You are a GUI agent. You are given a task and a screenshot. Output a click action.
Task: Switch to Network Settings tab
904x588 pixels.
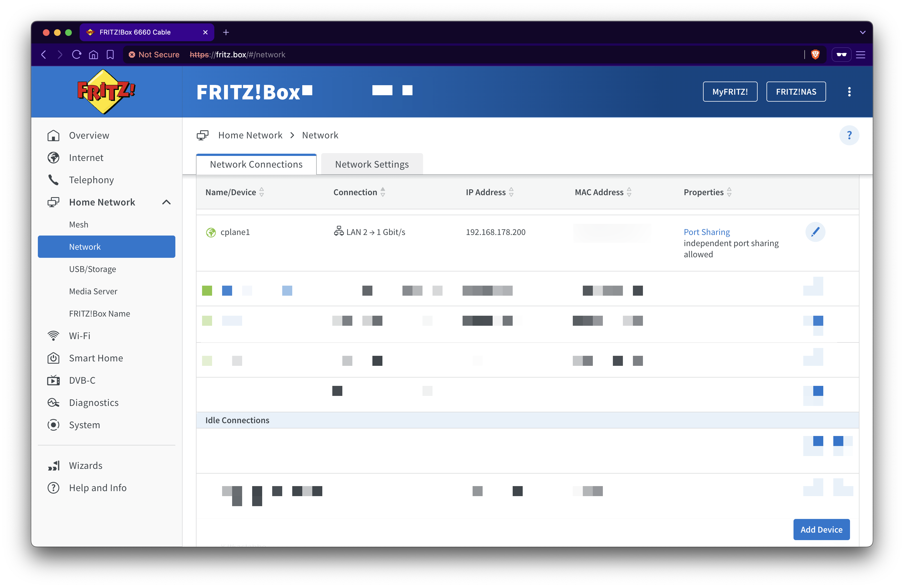point(372,164)
